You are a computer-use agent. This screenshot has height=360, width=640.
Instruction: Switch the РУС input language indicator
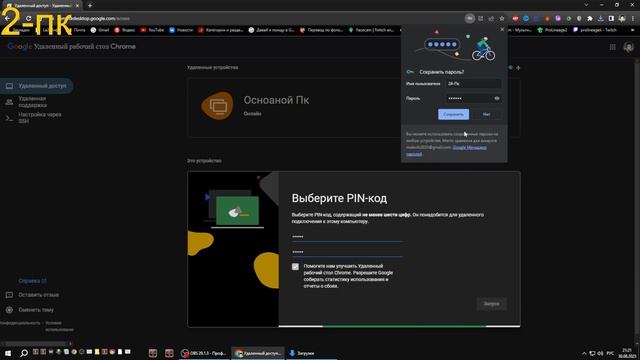click(610, 353)
